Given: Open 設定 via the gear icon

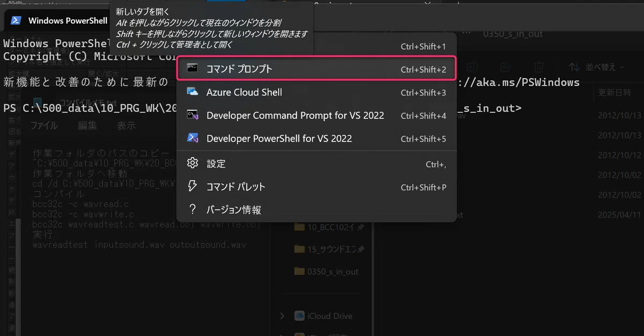Looking at the screenshot, I should (193, 163).
